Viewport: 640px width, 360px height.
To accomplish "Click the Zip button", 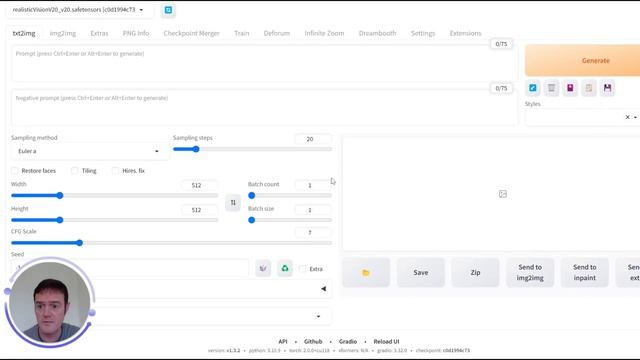I will pyautogui.click(x=476, y=272).
